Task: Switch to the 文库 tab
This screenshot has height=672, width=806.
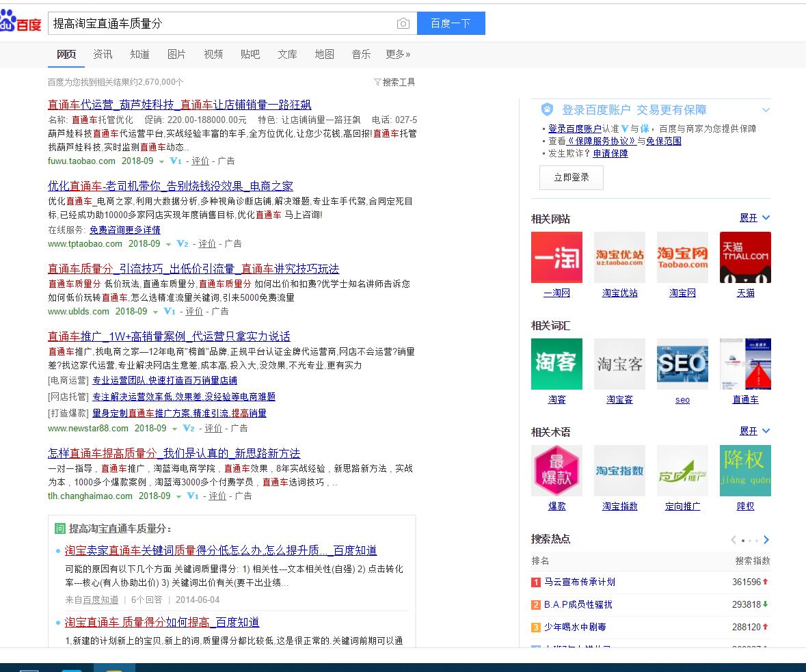Action: [x=287, y=55]
